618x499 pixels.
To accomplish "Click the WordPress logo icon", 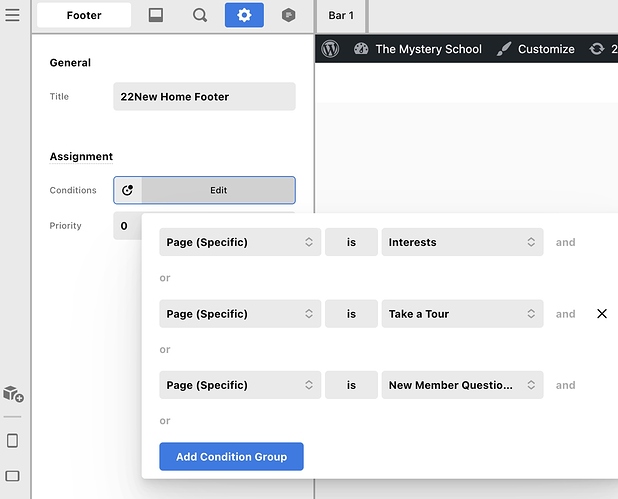I will pyautogui.click(x=330, y=49).
